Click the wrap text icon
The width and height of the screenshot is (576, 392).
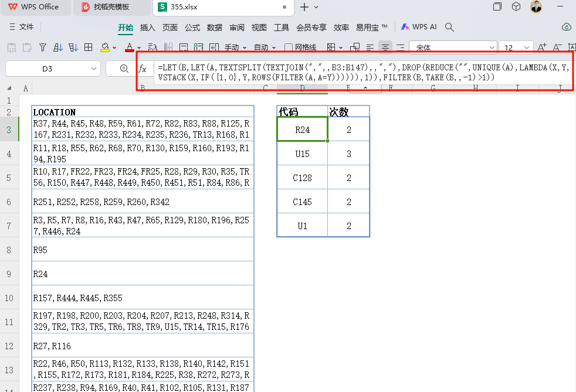(153, 47)
